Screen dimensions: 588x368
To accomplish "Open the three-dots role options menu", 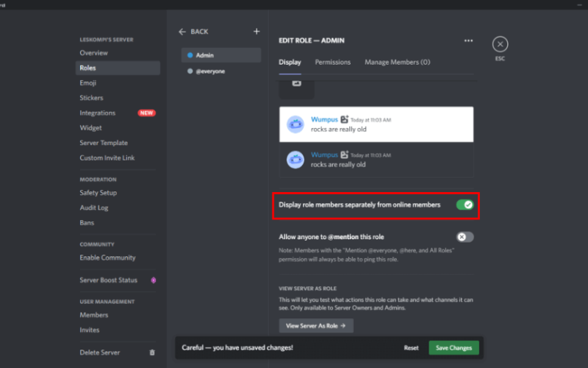I will coord(468,40).
